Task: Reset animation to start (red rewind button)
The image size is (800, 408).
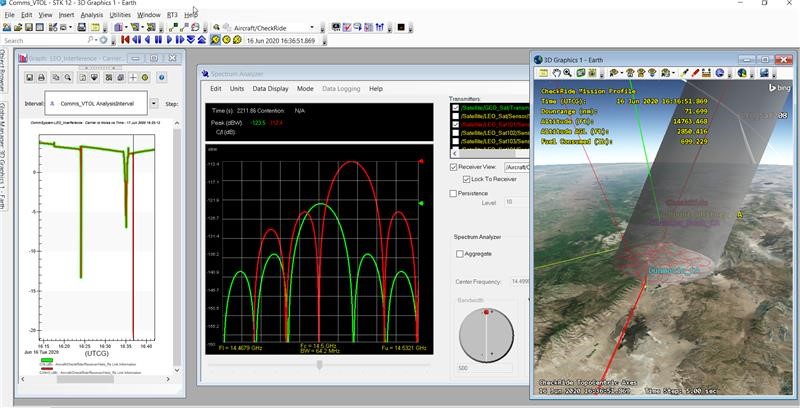Action: point(125,40)
